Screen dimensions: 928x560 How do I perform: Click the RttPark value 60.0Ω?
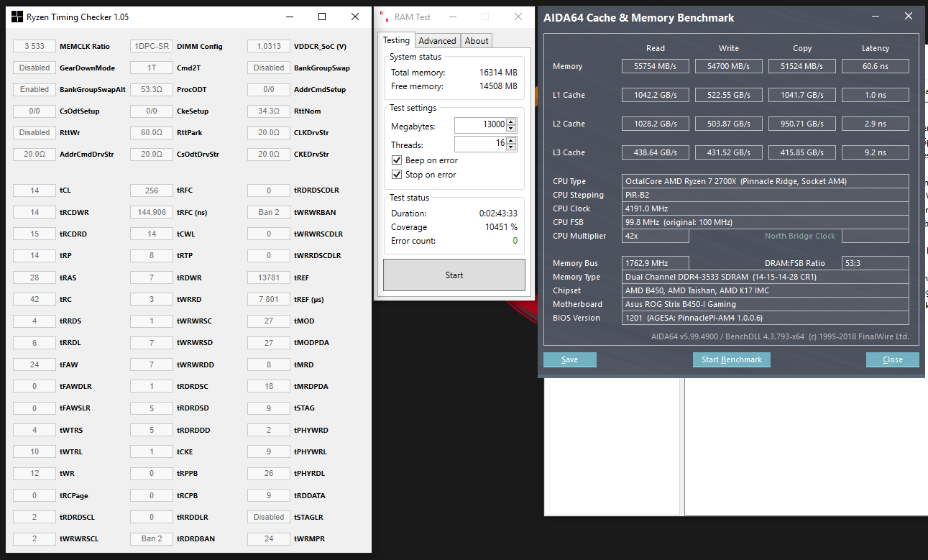152,132
